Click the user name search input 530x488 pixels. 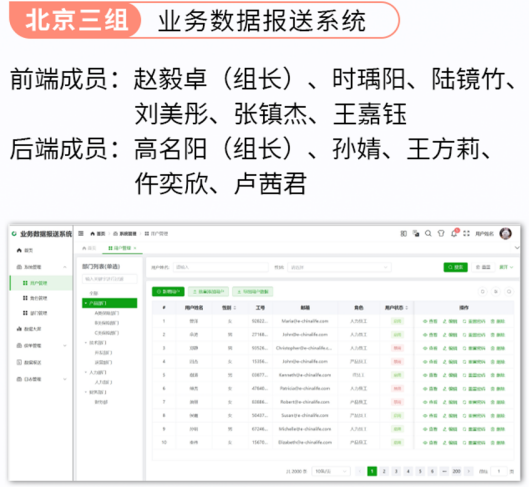coord(221,267)
